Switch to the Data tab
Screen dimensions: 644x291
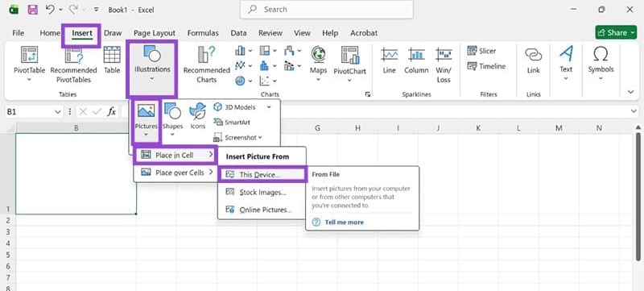point(238,33)
